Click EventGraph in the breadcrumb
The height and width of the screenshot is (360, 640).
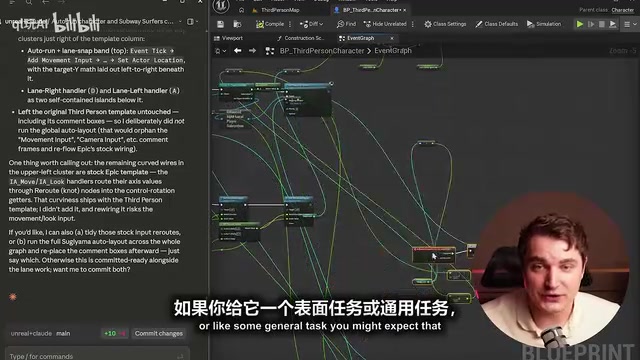[x=393, y=51]
